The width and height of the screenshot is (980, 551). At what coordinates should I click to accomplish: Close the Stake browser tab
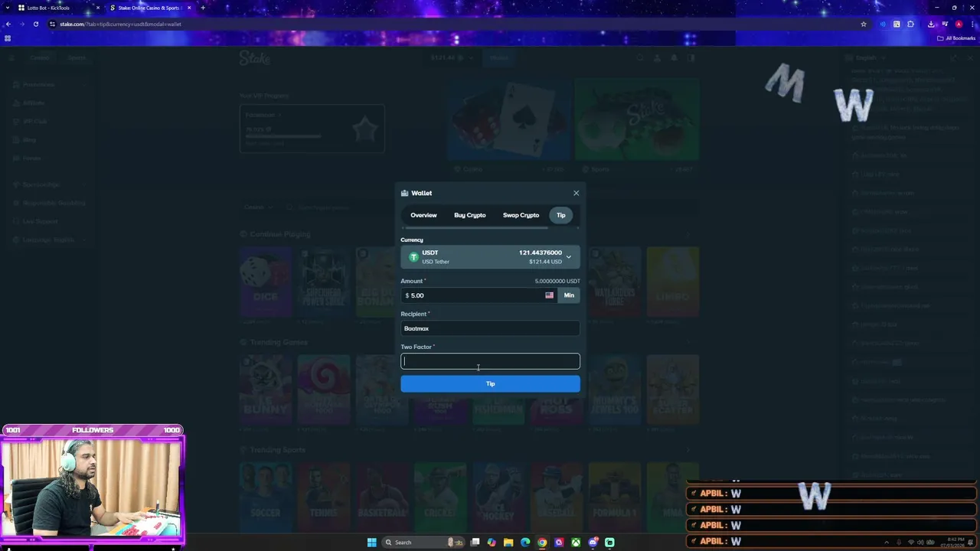point(189,8)
